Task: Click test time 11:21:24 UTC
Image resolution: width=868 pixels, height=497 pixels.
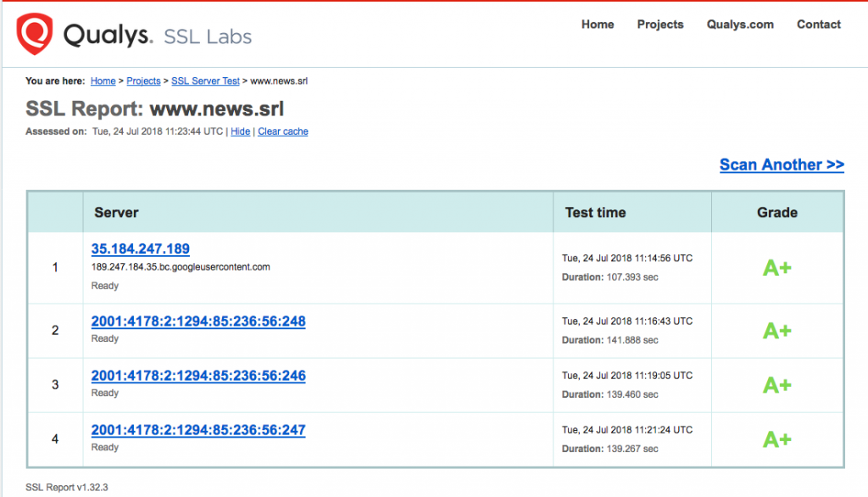Action: (x=627, y=430)
